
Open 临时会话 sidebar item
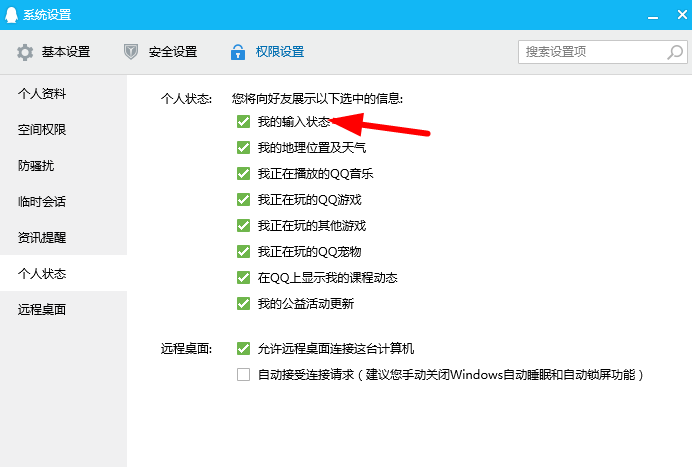pyautogui.click(x=42, y=201)
